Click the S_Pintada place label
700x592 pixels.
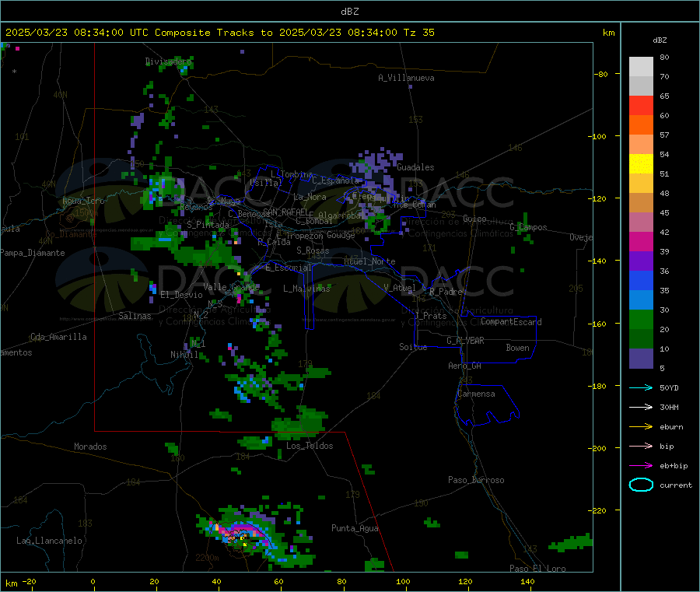tap(208, 225)
